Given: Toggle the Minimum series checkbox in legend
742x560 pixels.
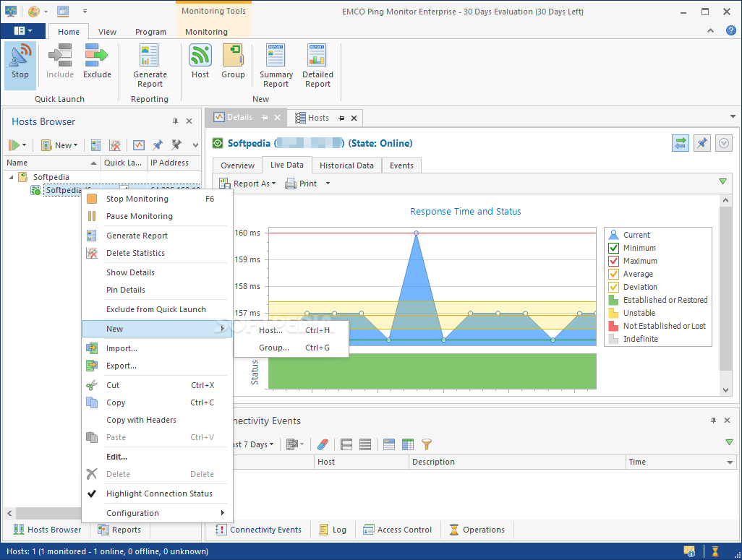Looking at the screenshot, I should (614, 248).
